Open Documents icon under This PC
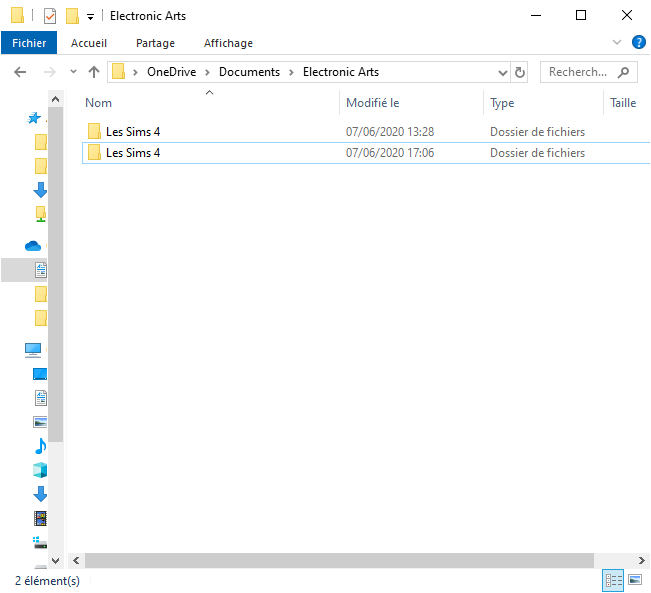This screenshot has width=651, height=593. 40,398
